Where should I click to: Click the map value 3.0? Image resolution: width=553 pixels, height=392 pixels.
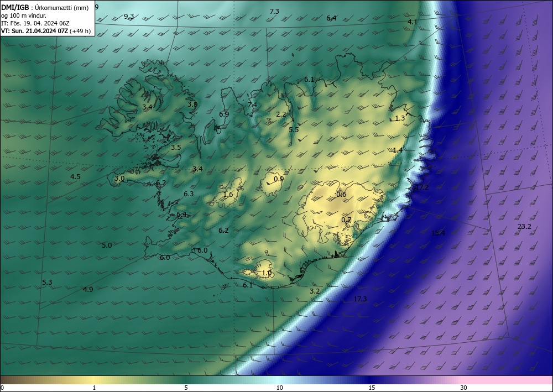120,179
